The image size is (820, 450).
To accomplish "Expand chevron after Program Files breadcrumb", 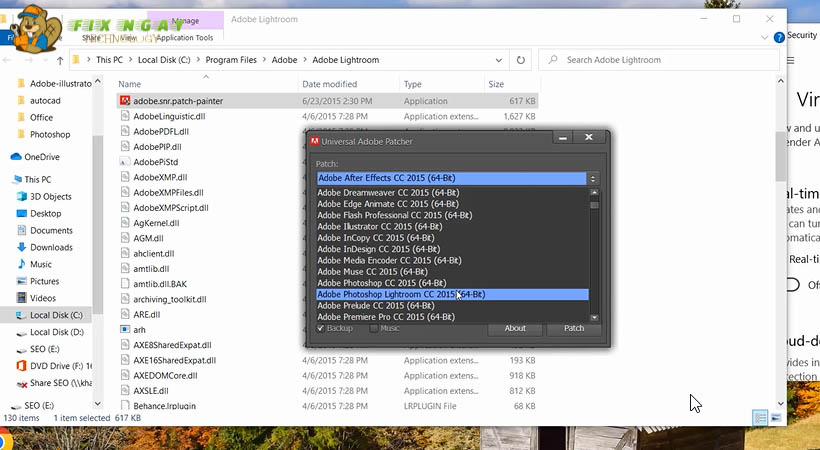I will click(264, 60).
